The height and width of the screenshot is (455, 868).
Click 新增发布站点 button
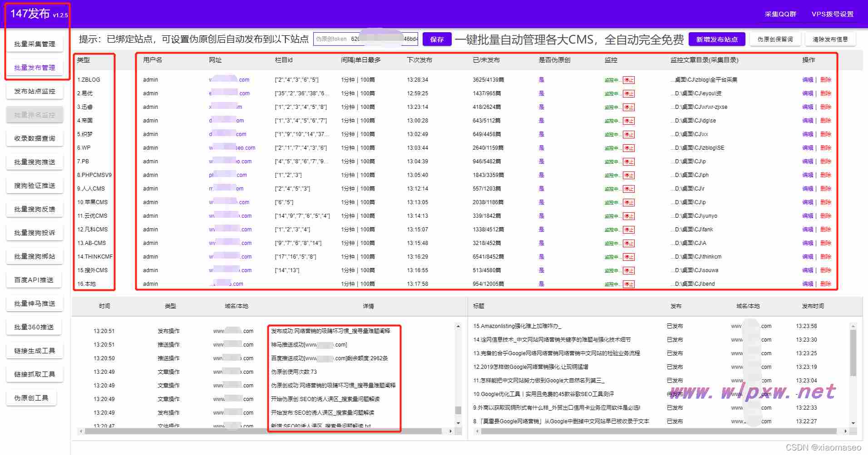pyautogui.click(x=717, y=39)
